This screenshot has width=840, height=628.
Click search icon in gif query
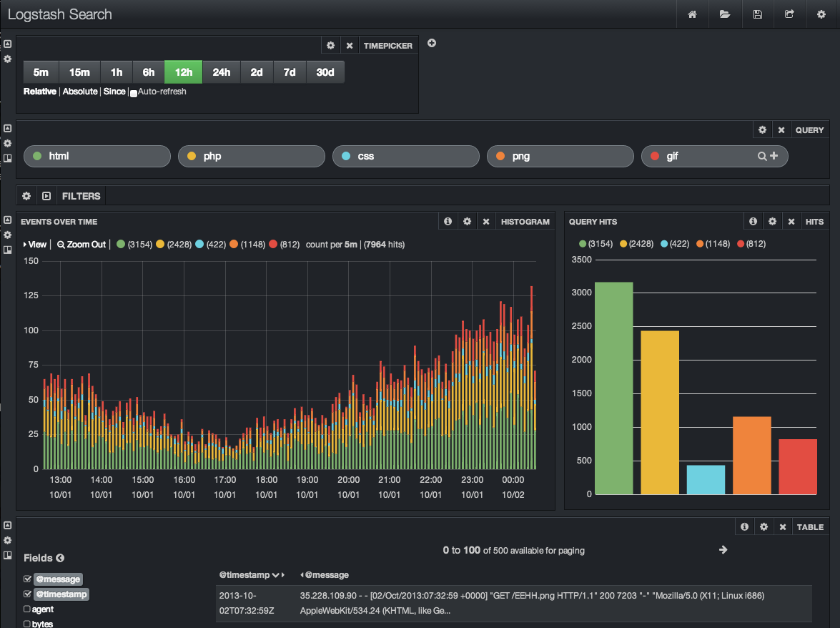point(762,156)
